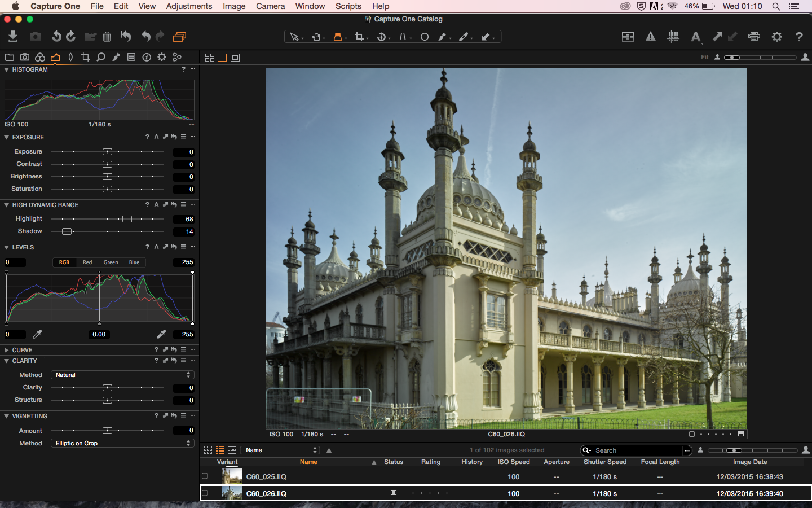Select the Red channel tab in Levels
This screenshot has height=508, width=812.
pos(87,262)
